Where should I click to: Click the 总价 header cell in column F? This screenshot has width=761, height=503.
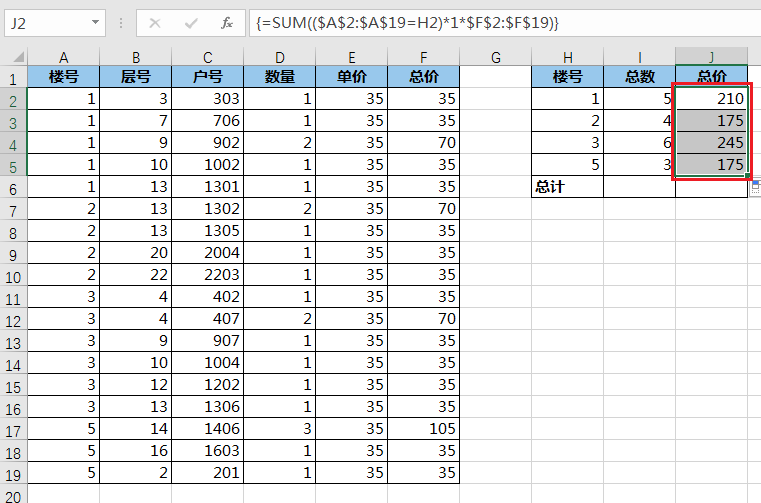[x=423, y=77]
